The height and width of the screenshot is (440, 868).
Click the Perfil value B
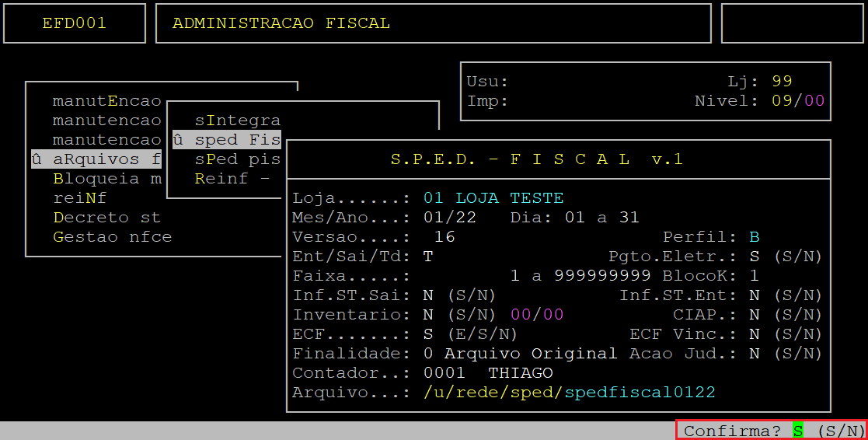[754, 237]
